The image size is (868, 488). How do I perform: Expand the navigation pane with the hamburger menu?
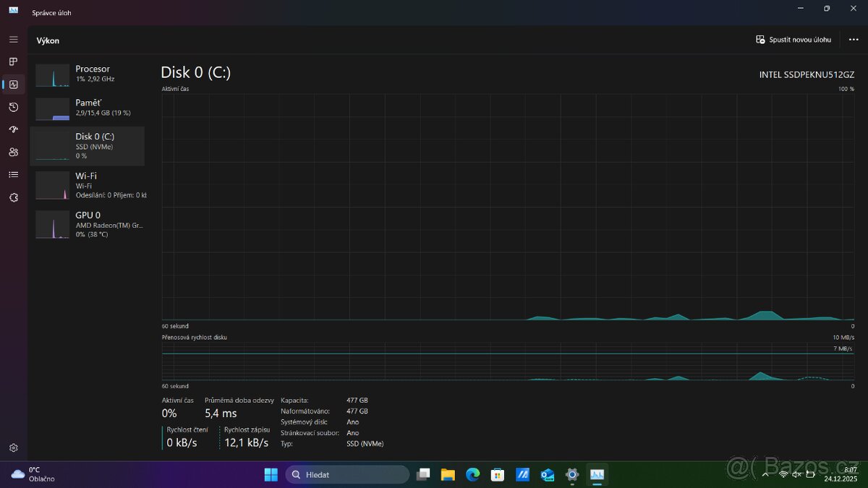click(13, 39)
